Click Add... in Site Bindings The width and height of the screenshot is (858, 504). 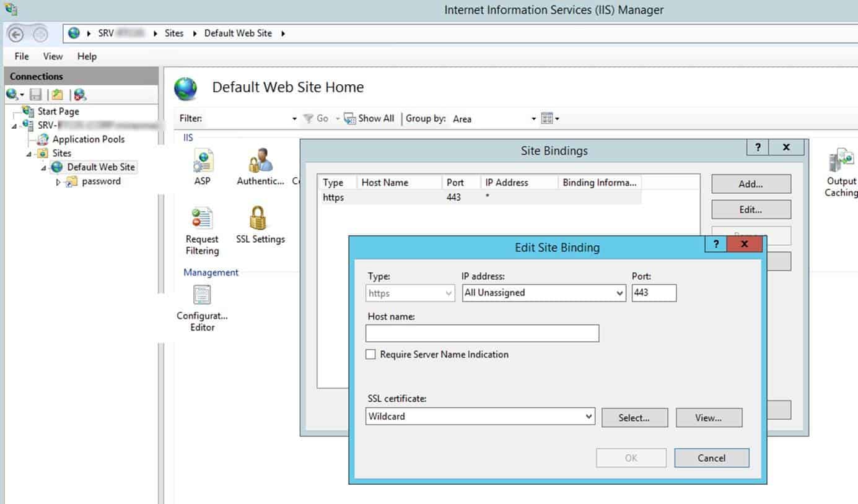(x=751, y=184)
